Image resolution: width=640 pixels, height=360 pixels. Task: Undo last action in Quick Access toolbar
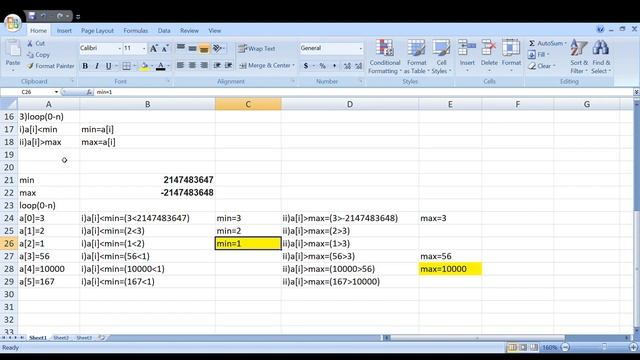click(43, 16)
